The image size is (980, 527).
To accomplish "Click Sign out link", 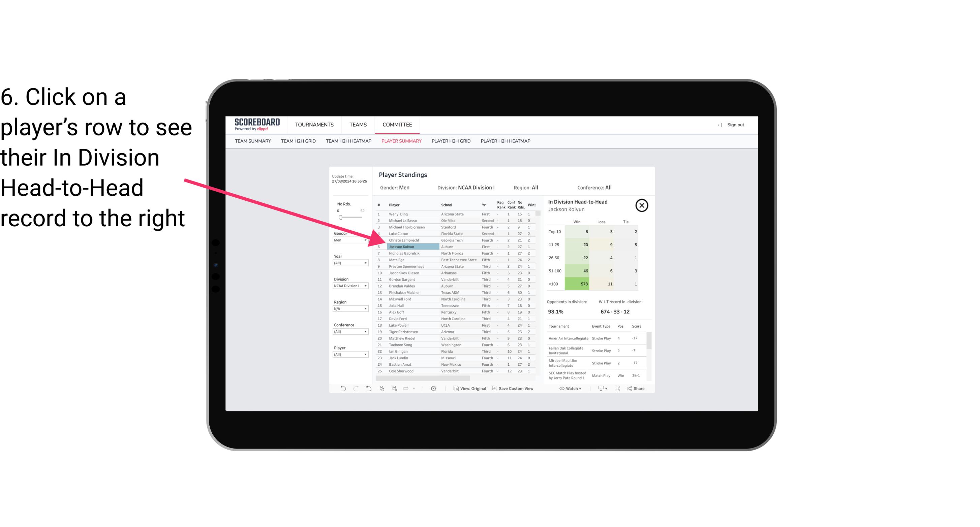I will pyautogui.click(x=735, y=124).
